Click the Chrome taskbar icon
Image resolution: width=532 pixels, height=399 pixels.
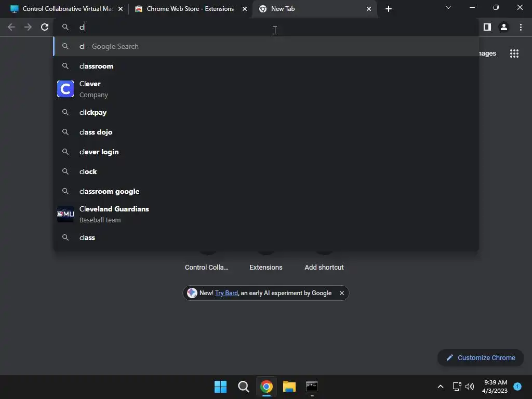pos(267,387)
